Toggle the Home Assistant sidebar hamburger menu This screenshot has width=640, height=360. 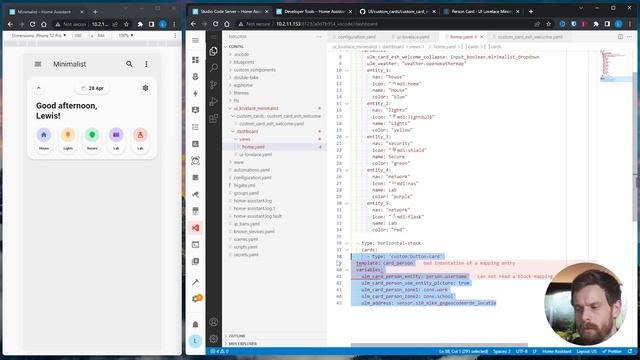click(x=196, y=40)
